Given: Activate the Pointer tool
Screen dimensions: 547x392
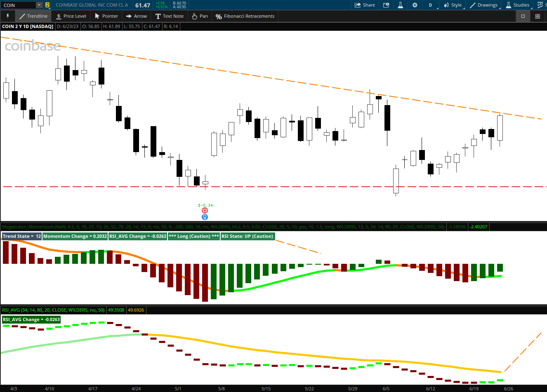Looking at the screenshot, I should click(x=106, y=16).
